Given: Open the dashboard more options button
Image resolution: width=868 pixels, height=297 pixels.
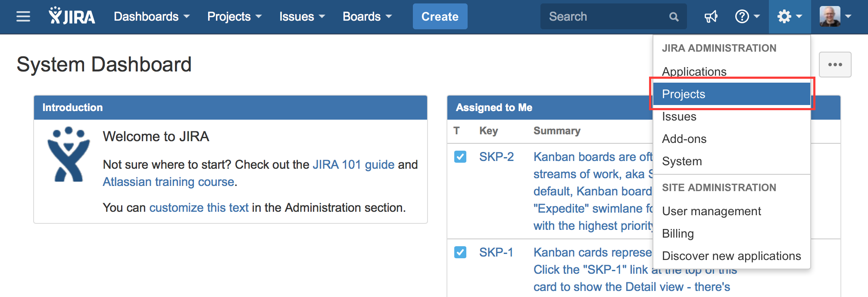Looking at the screenshot, I should pos(835,65).
